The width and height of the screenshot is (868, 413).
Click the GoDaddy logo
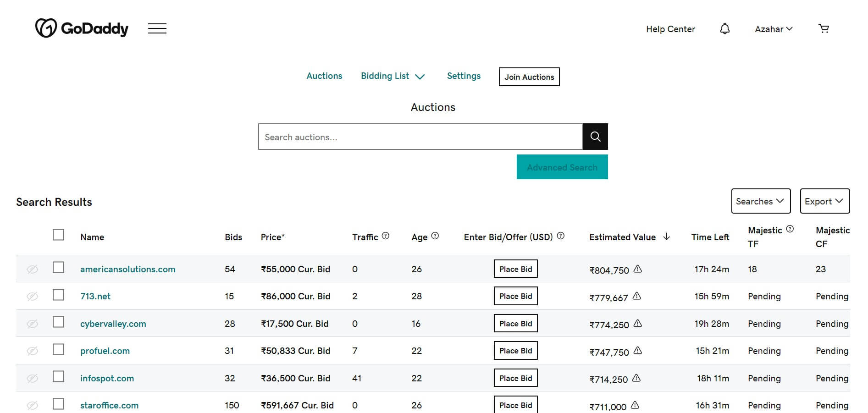(83, 28)
